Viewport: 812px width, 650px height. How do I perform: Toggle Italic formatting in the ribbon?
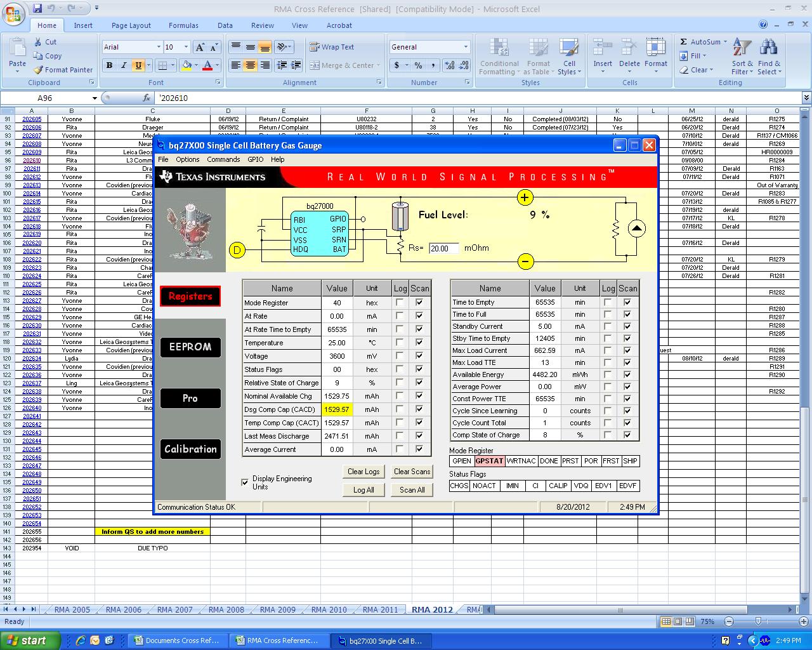click(x=124, y=65)
